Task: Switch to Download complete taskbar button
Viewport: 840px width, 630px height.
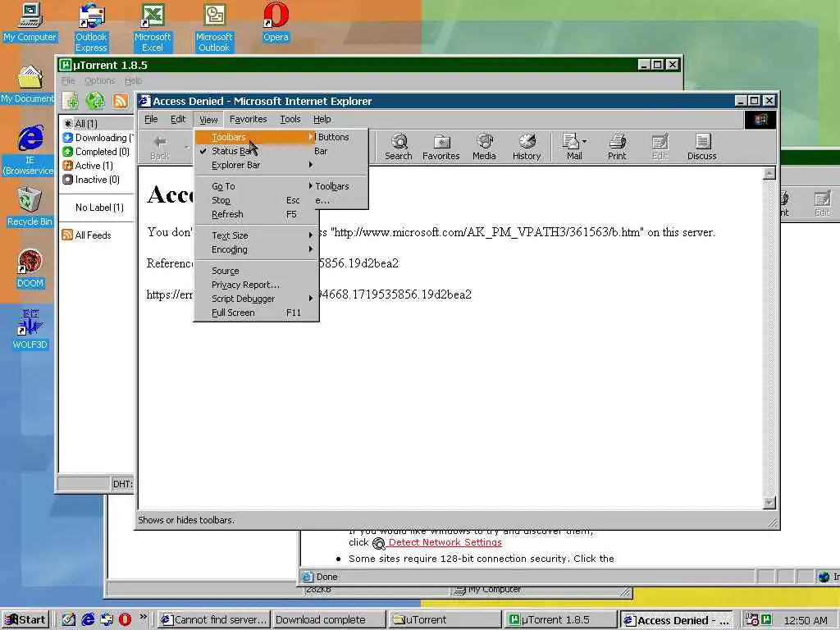Action: click(328, 620)
